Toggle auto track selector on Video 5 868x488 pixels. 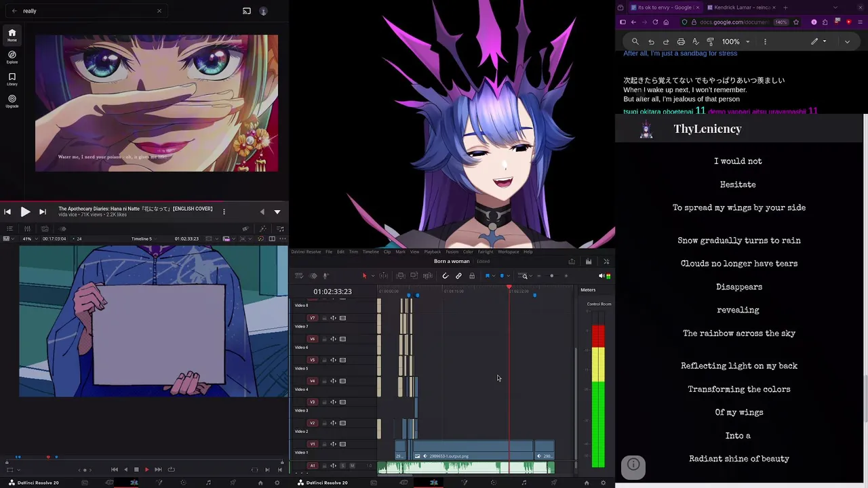tap(333, 360)
